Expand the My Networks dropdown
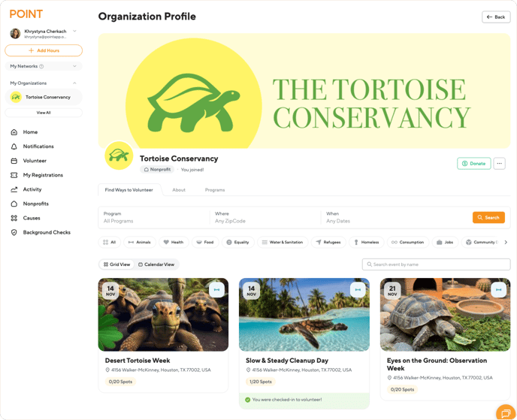This screenshot has height=420, width=517. tap(44, 66)
